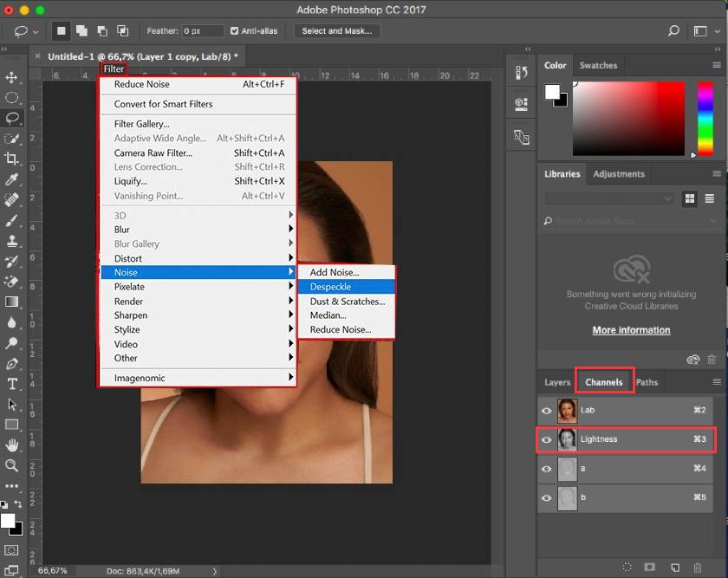Switch to the Channels tab

coord(603,382)
